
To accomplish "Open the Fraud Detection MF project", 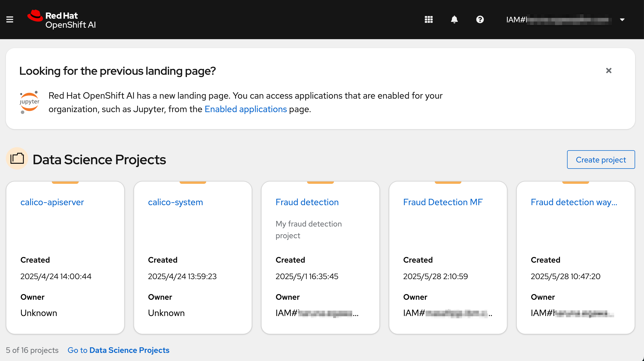I will [x=442, y=202].
